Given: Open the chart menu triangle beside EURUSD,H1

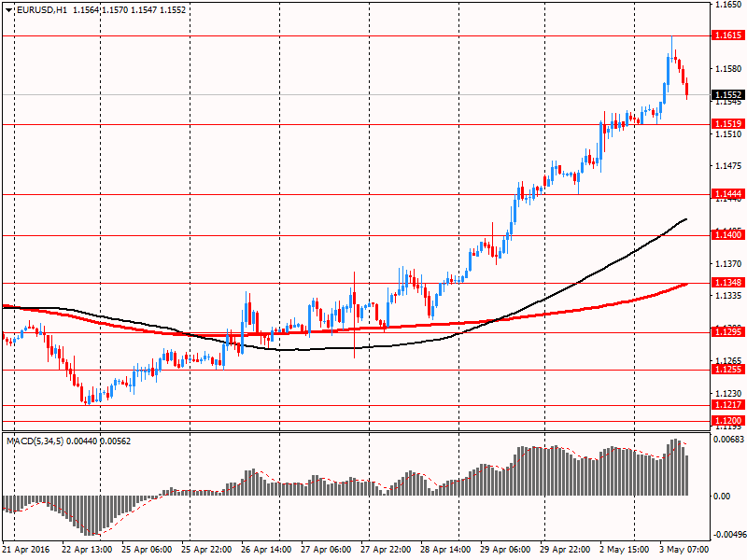Looking at the screenshot, I should point(9,10).
